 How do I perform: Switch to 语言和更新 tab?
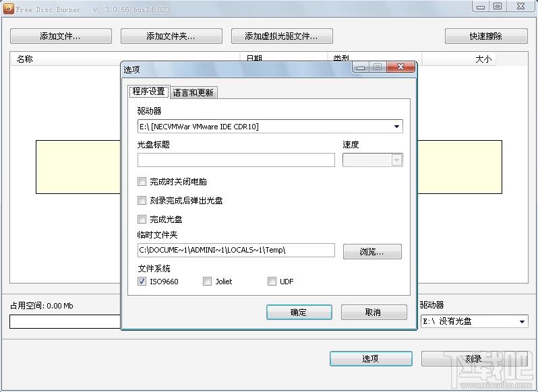pos(193,92)
